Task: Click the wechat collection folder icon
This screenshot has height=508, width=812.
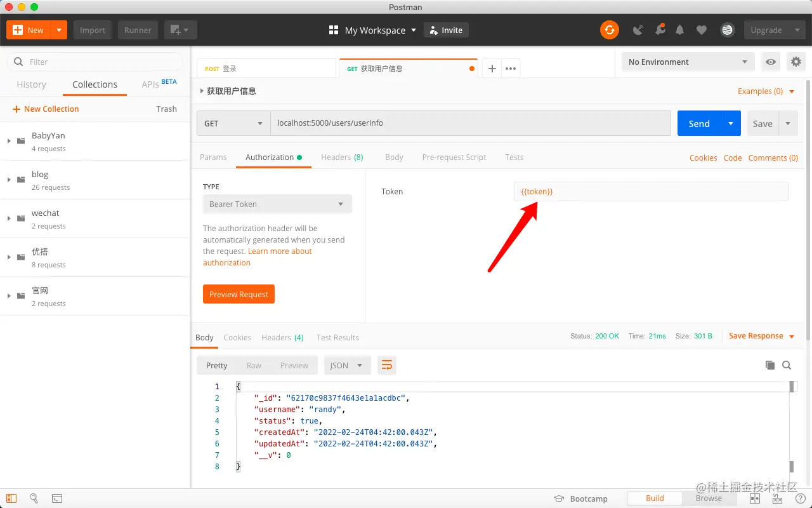Action: 21,218
